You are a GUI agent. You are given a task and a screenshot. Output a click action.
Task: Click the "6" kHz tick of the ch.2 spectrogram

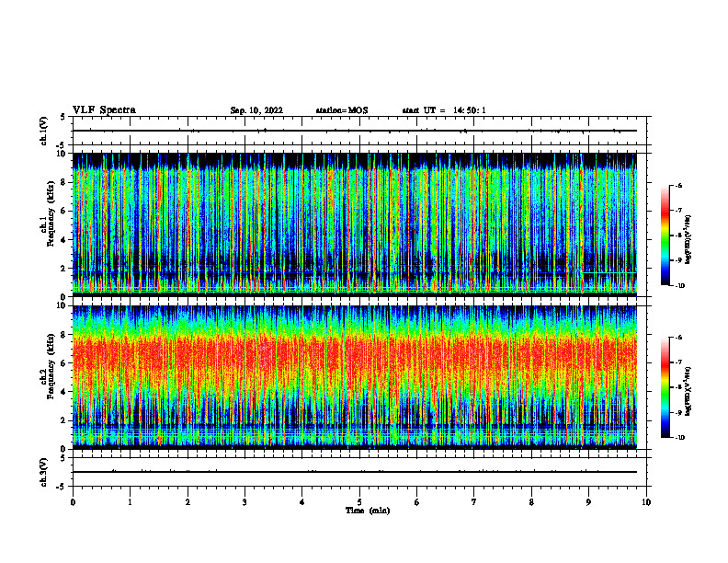point(64,363)
